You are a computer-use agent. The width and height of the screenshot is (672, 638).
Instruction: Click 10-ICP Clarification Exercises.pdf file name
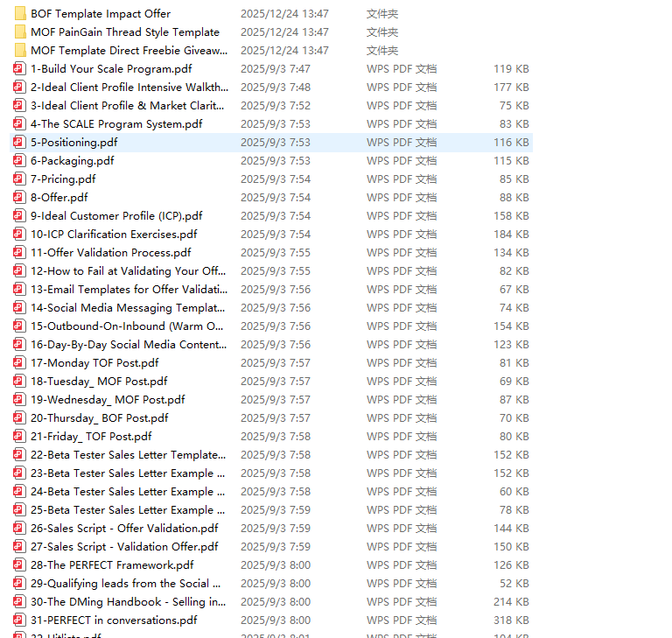click(x=114, y=235)
